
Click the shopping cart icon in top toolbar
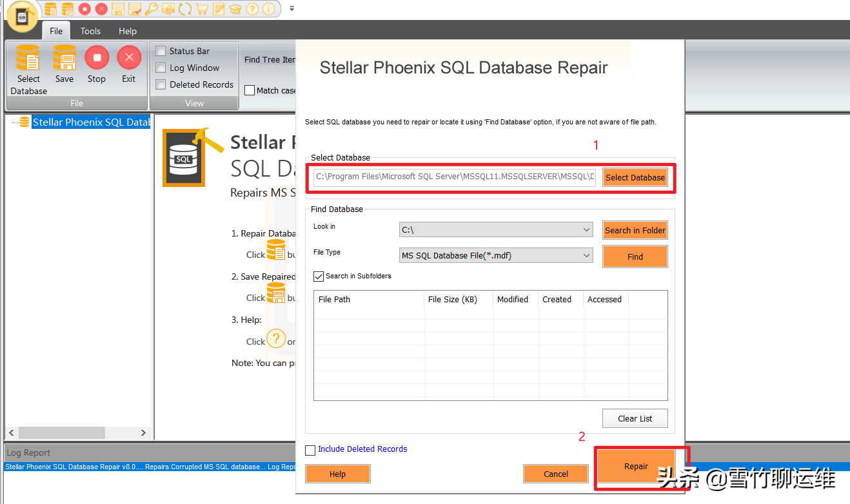(x=202, y=9)
